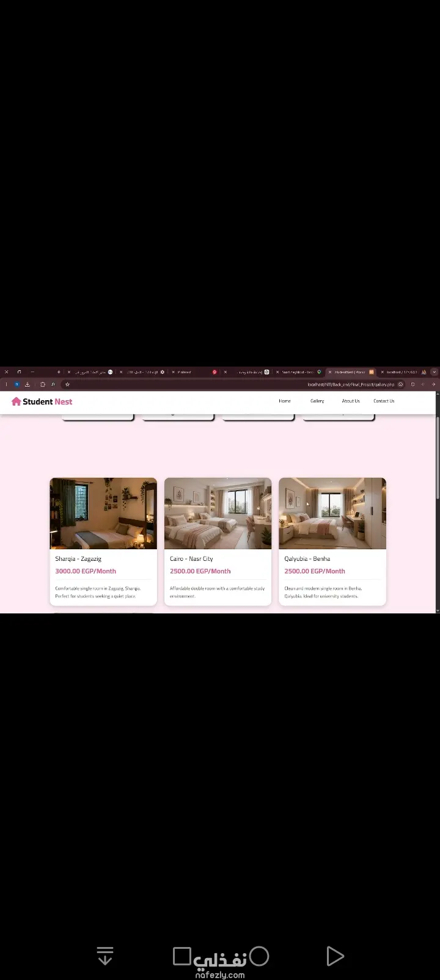
Task: Bookmark this page with the star icon
Action: (x=67, y=384)
